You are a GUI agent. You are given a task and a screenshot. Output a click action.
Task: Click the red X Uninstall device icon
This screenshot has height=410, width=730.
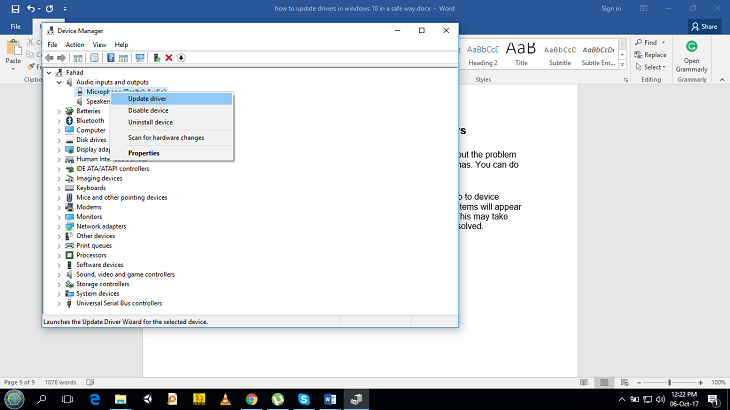pyautogui.click(x=169, y=58)
